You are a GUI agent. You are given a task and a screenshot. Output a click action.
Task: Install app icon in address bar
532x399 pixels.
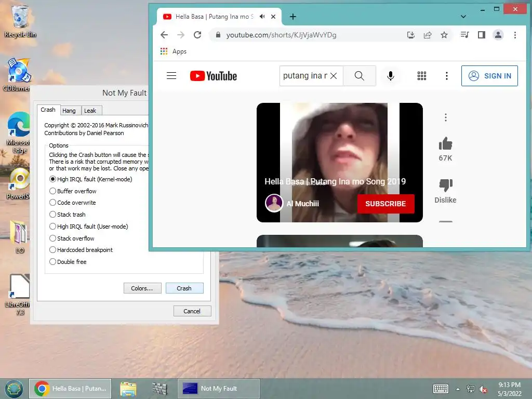pyautogui.click(x=411, y=35)
